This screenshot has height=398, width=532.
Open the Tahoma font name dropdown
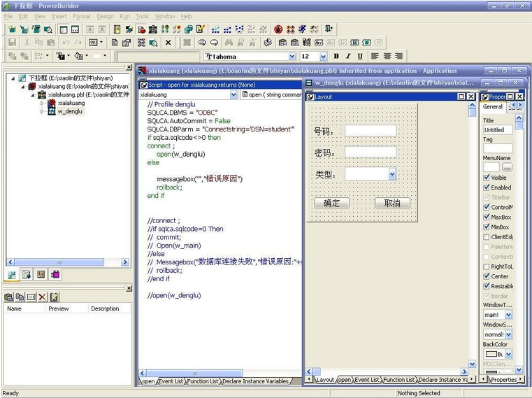292,57
